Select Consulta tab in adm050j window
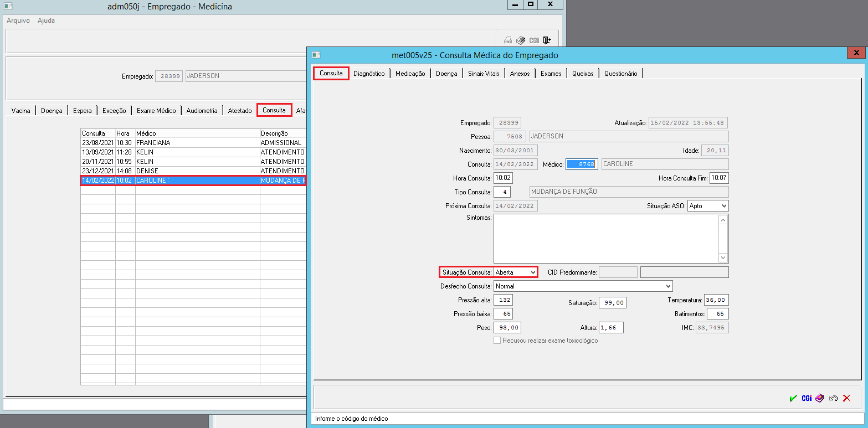This screenshot has width=868, height=428. pyautogui.click(x=274, y=110)
